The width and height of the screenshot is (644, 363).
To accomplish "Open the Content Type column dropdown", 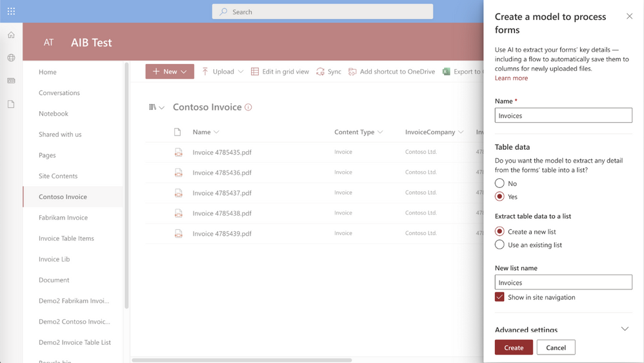I will (x=380, y=132).
